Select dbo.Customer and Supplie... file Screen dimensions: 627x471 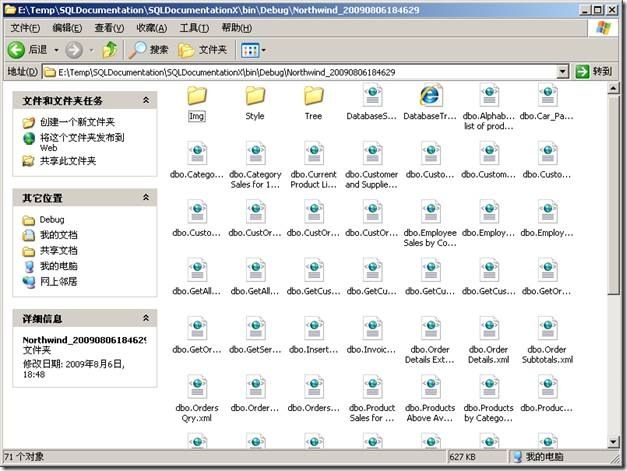[372, 165]
